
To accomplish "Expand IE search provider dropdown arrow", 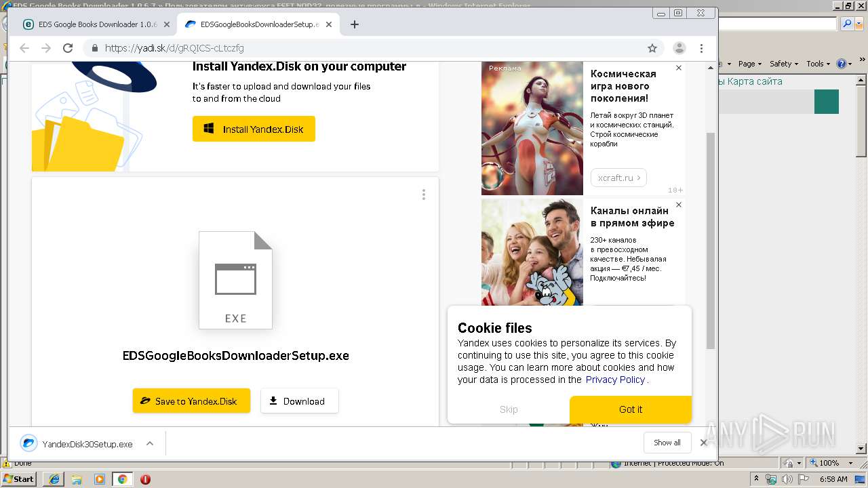I will 858,24.
